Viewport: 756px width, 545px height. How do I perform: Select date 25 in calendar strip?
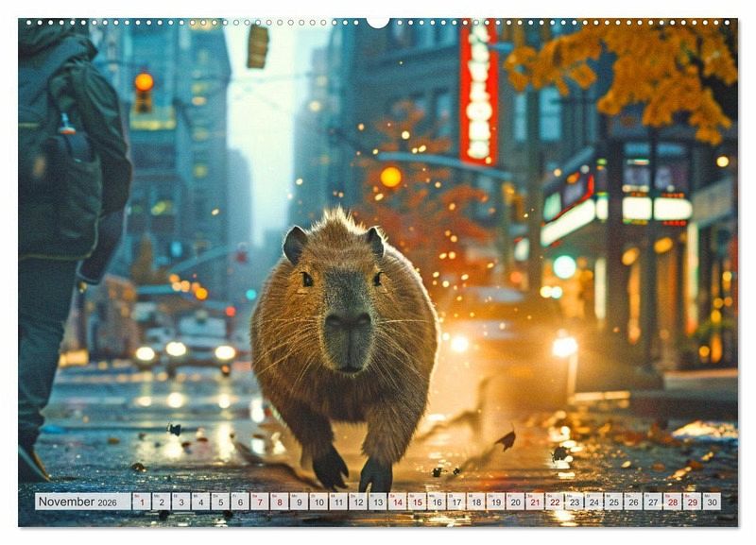pyautogui.click(x=613, y=502)
